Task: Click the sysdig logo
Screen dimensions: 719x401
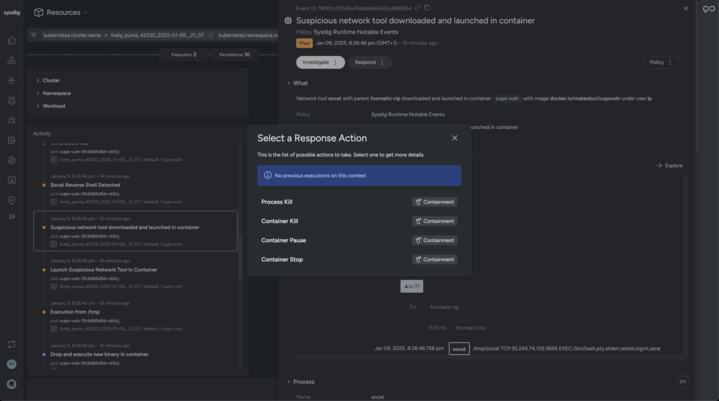Action: [x=12, y=12]
